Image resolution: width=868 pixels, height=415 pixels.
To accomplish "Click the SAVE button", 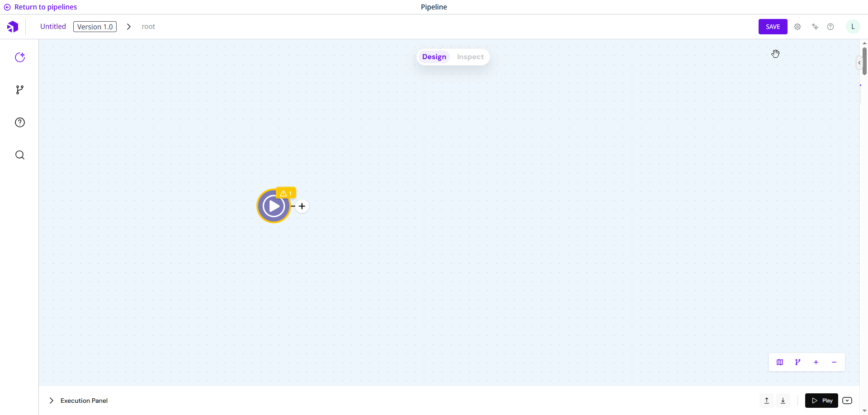I will coord(773,27).
